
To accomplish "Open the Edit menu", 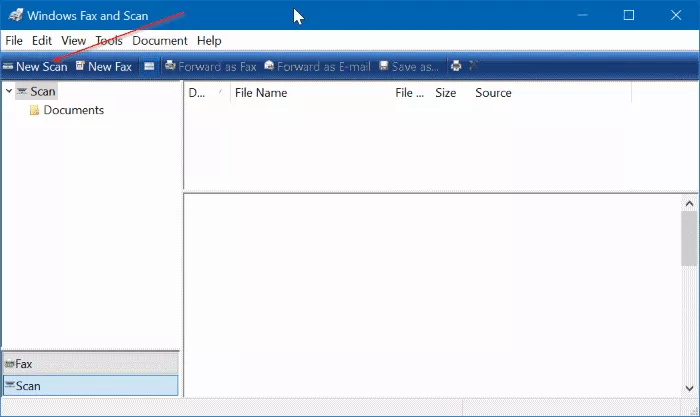I will point(42,41).
